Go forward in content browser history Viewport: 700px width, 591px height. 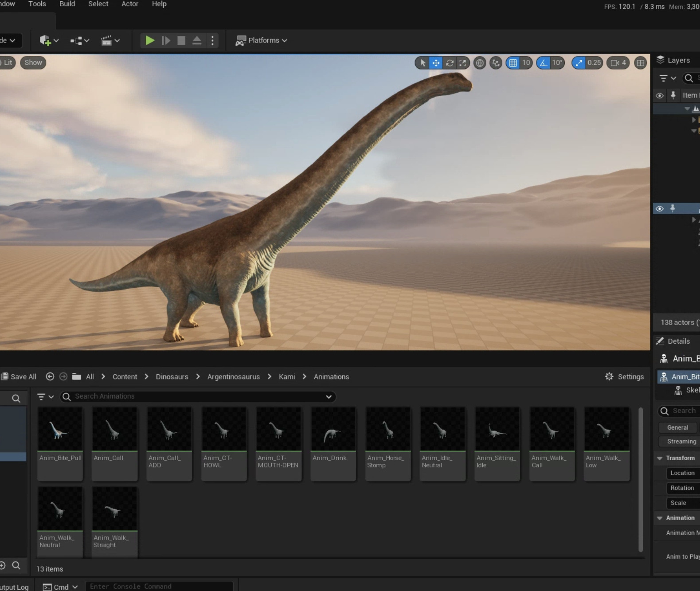(63, 376)
